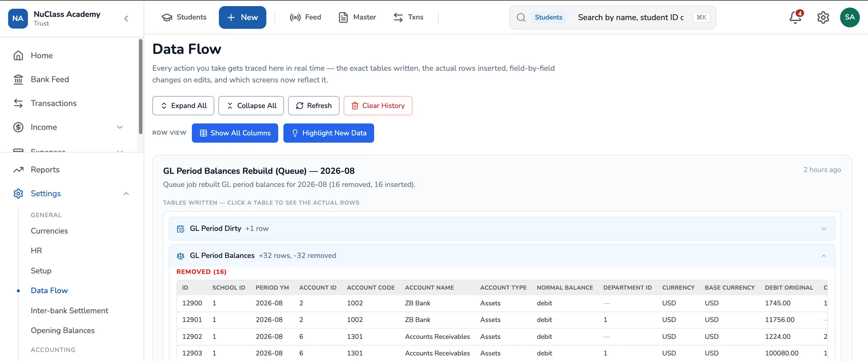
Task: Click the NuClass Academy NA logo
Action: [x=18, y=18]
